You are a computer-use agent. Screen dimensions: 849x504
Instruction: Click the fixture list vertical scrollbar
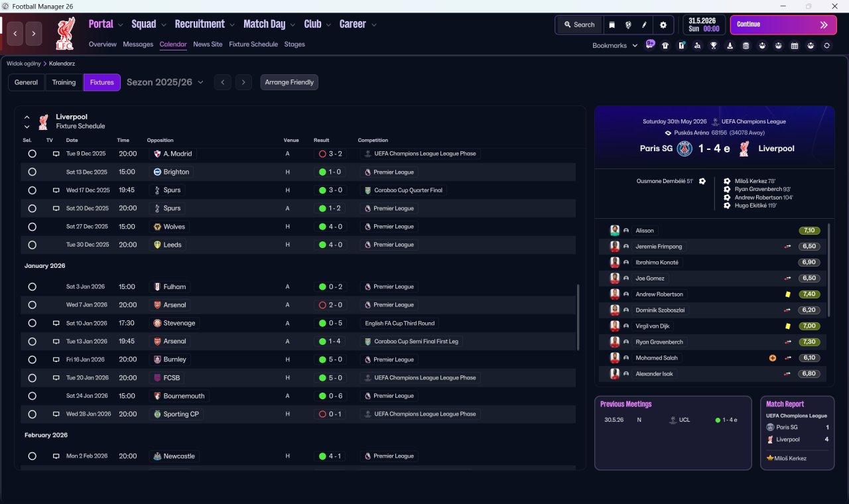[579, 318]
